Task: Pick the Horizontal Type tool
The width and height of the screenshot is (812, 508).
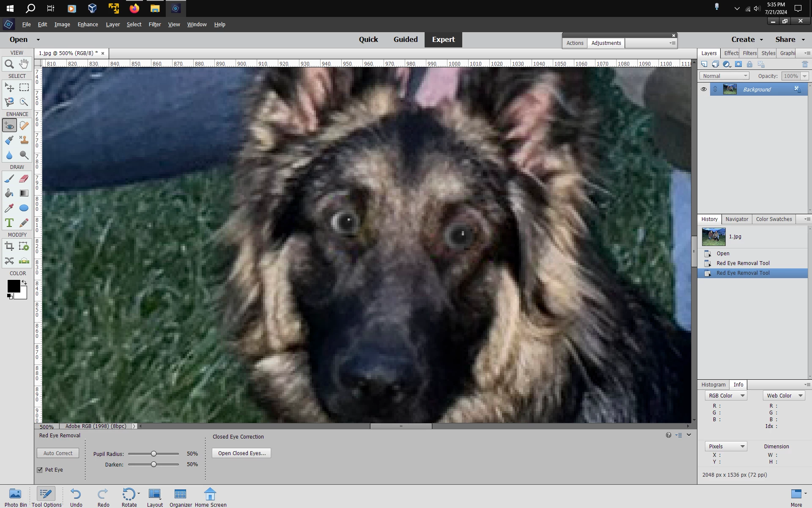Action: click(9, 223)
